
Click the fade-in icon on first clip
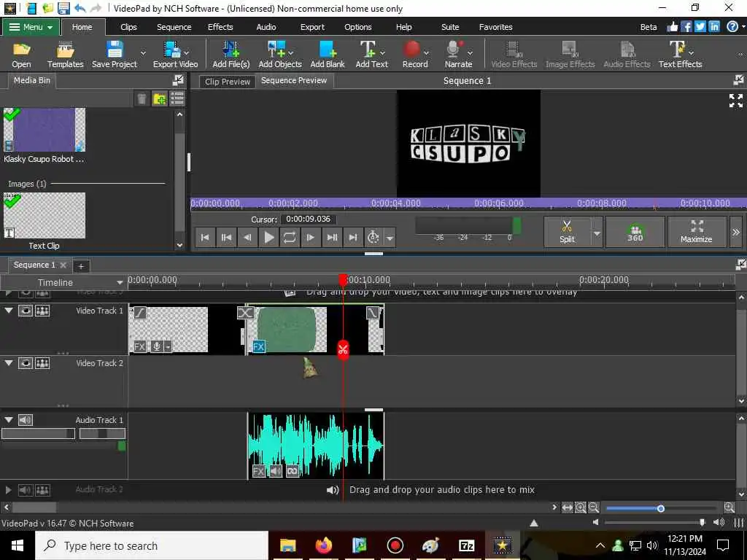[x=139, y=312]
